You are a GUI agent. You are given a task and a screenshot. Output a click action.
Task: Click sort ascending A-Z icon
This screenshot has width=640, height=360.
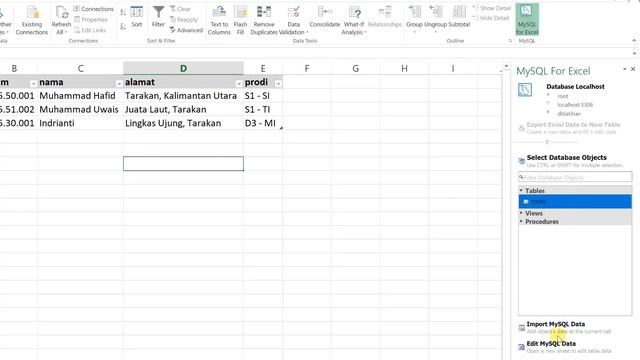click(x=123, y=13)
